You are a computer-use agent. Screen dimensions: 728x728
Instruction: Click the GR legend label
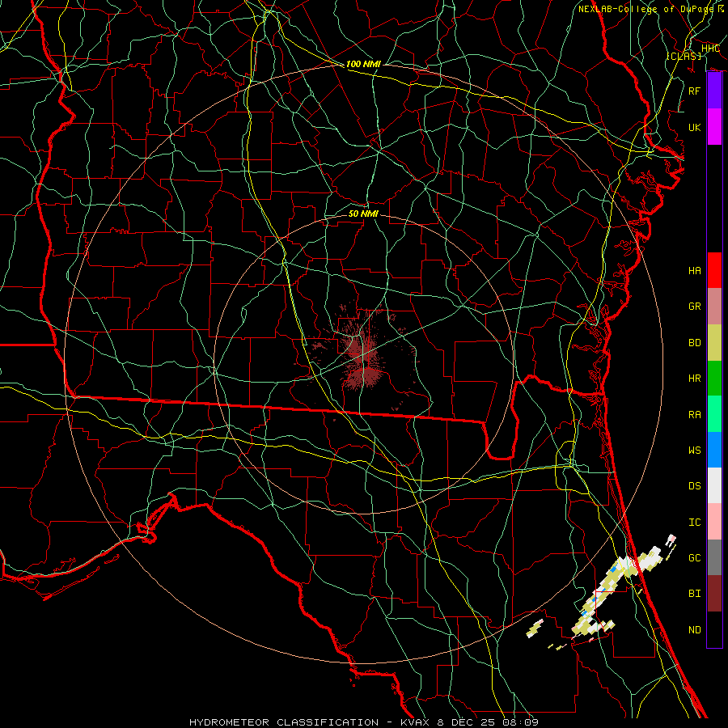pos(694,307)
